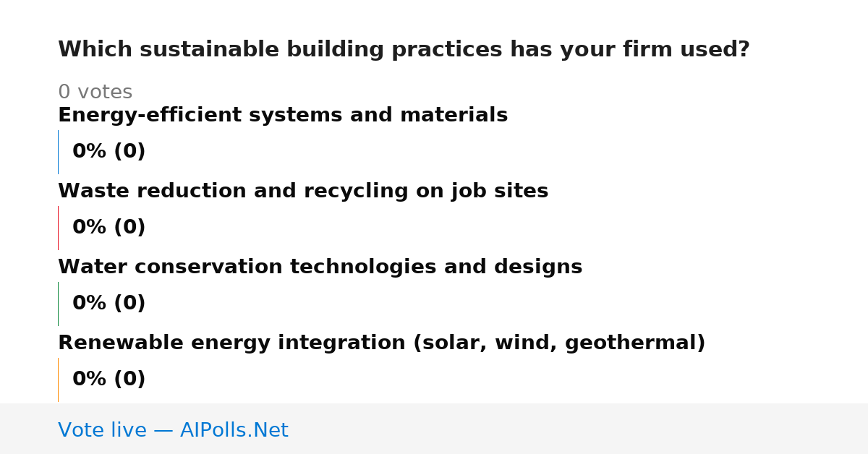The image size is (868, 454).
Task: Click 0% result for Waste reduction
Action: (90, 228)
